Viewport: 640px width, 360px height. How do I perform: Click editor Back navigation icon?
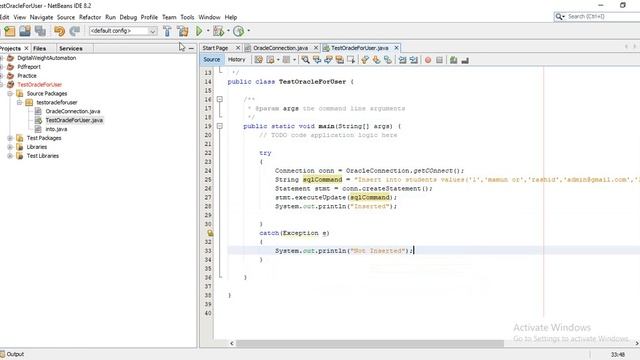point(270,60)
